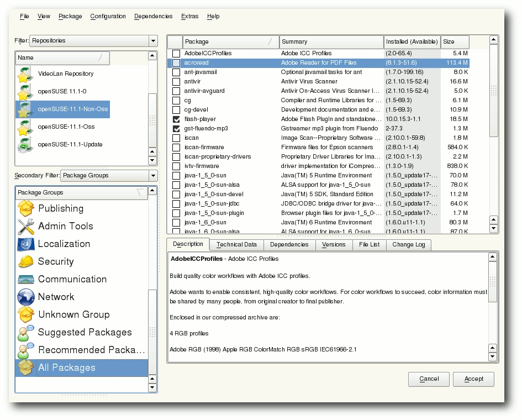Click the openSUSE-11.1-Update repository name

tap(70, 145)
